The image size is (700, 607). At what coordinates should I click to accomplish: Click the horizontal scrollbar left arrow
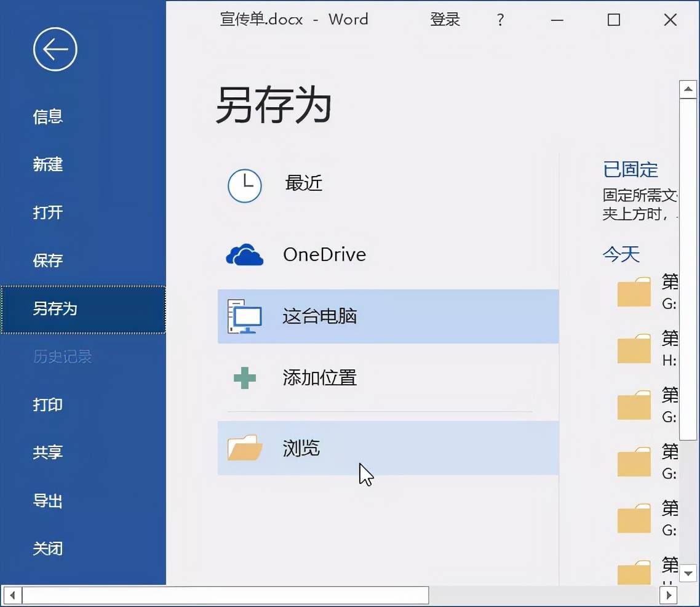coord(12,595)
